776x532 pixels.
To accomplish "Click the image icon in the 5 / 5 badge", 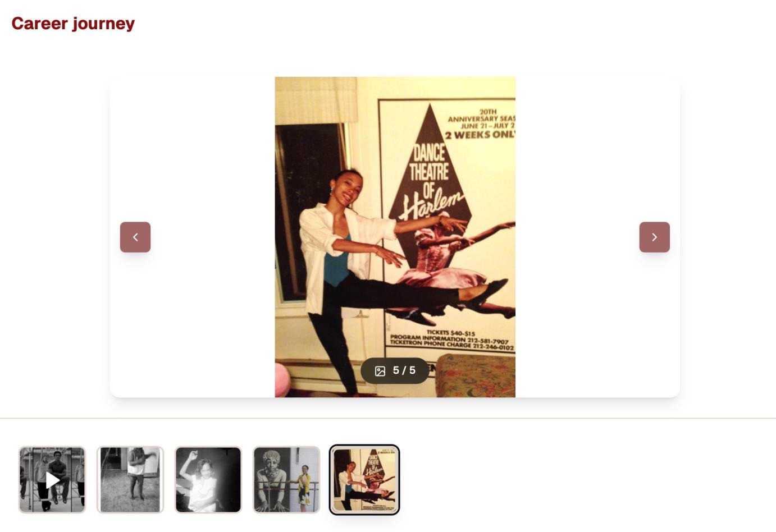I will [380, 371].
